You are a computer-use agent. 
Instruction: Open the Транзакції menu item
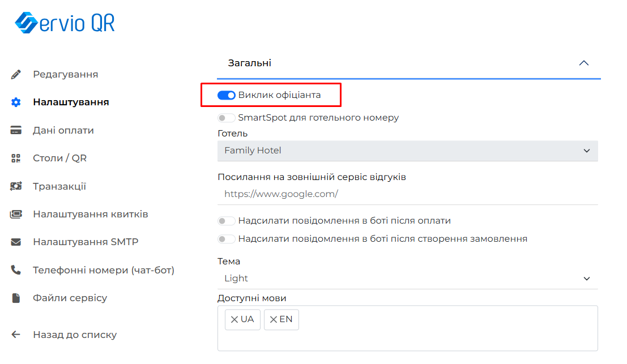pos(59,186)
